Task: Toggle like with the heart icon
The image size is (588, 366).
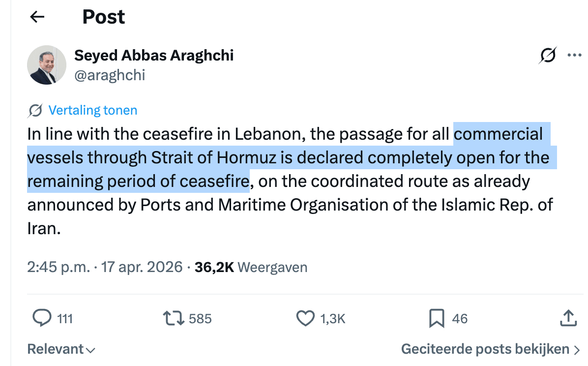Action: 305,318
